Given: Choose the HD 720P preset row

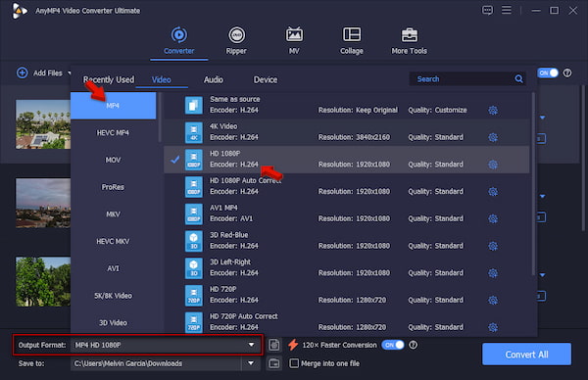Looking at the screenshot, I should [x=347, y=295].
